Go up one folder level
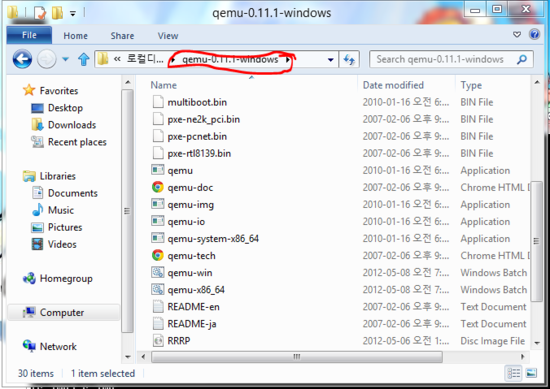 point(83,59)
